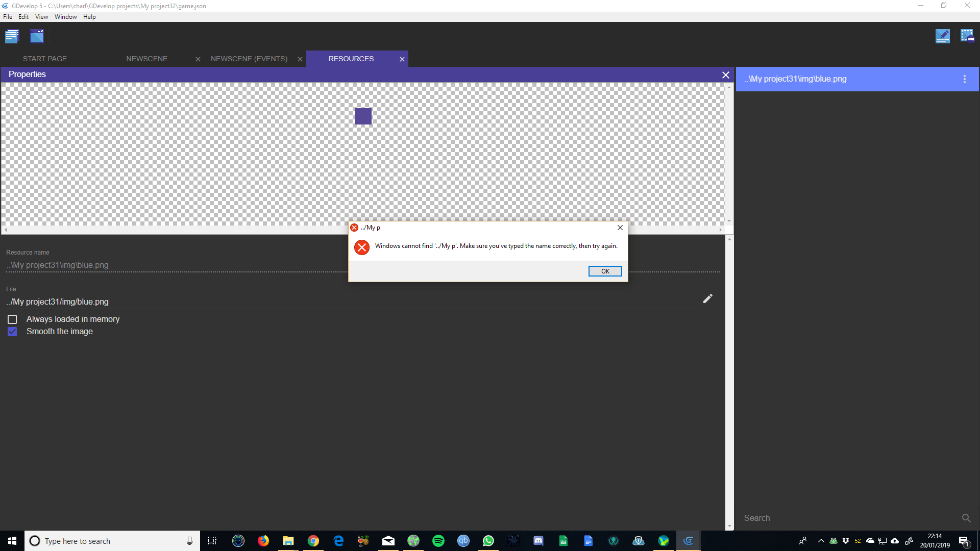The width and height of the screenshot is (980, 551).
Task: Click the microphone icon in the search box
Action: click(x=189, y=541)
